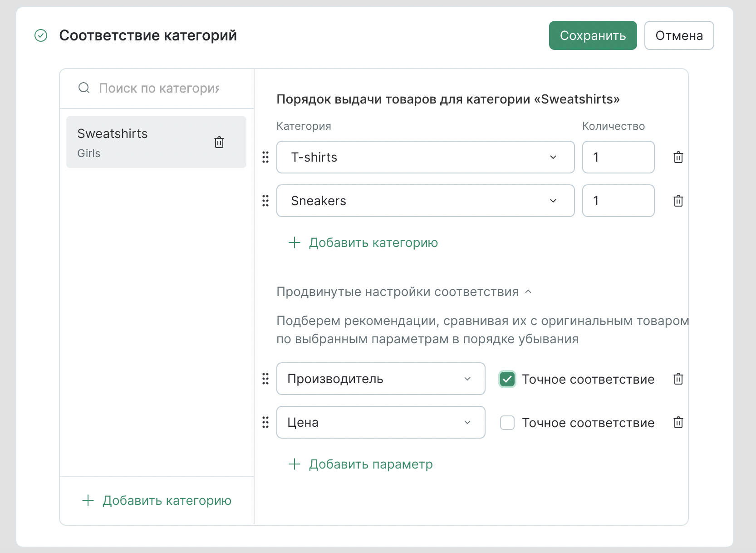Delete the Sweatshirts category from sidebar
756x553 pixels.
(x=219, y=142)
